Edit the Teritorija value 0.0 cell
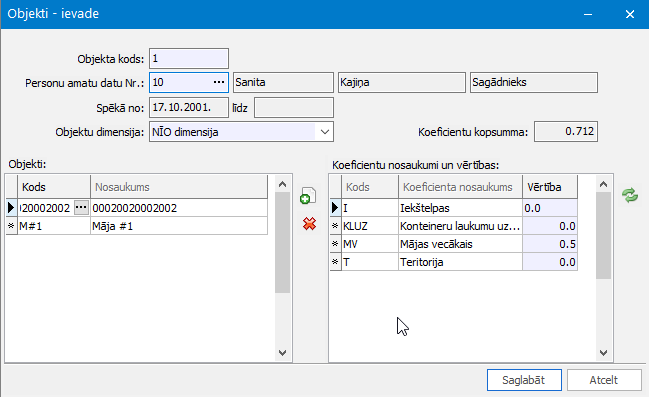 (550, 262)
